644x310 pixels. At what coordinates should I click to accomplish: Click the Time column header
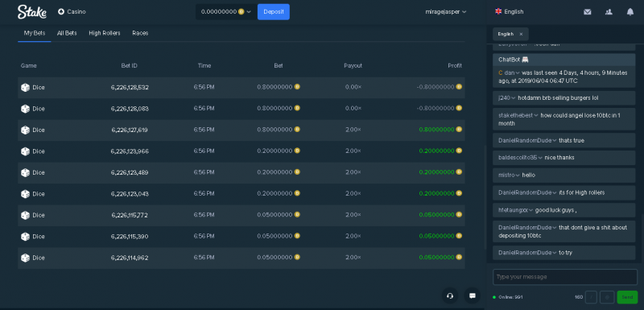point(204,66)
